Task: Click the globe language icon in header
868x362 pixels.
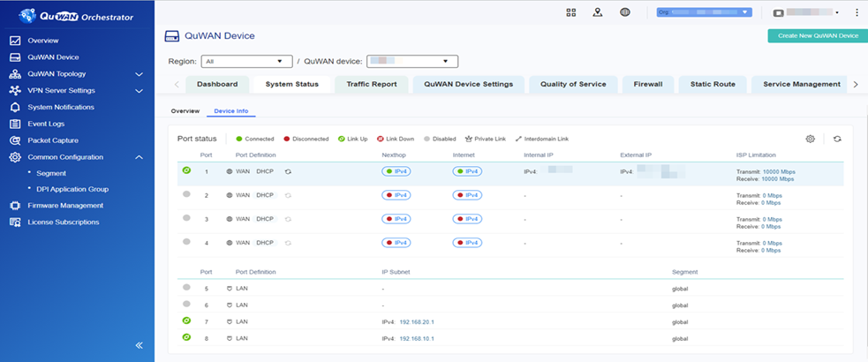Action: click(x=625, y=12)
